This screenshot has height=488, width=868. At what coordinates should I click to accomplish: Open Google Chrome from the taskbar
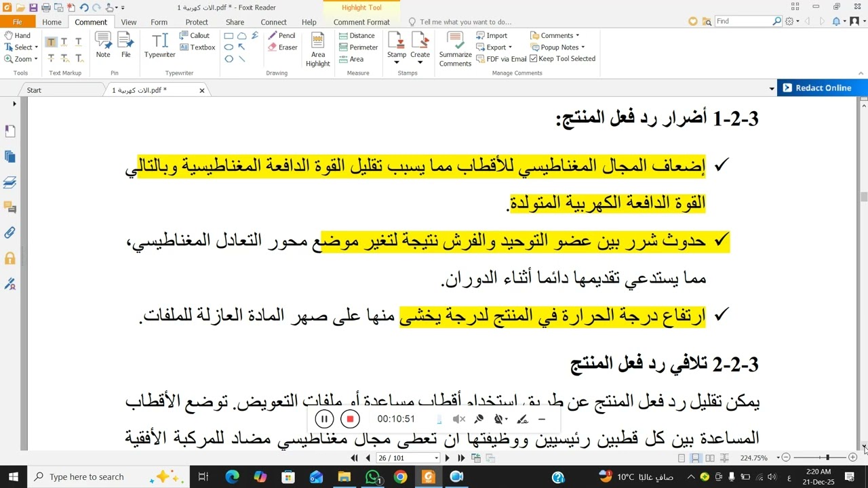tap(400, 477)
